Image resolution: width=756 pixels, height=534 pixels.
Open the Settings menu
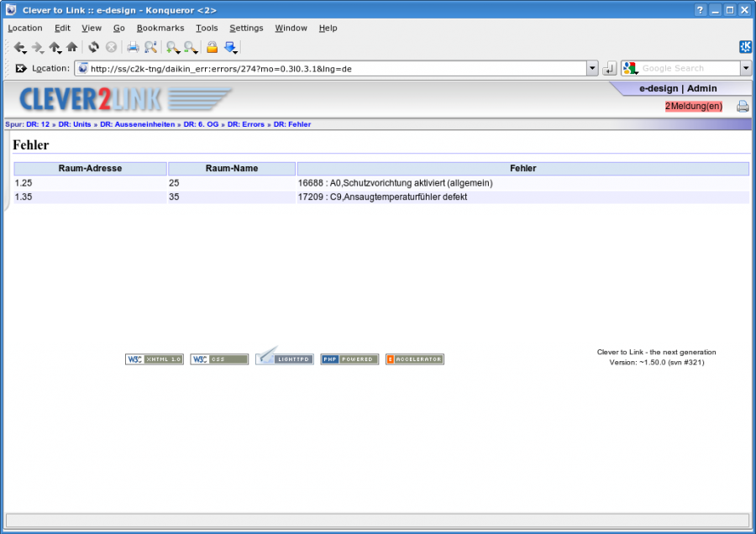tap(246, 28)
